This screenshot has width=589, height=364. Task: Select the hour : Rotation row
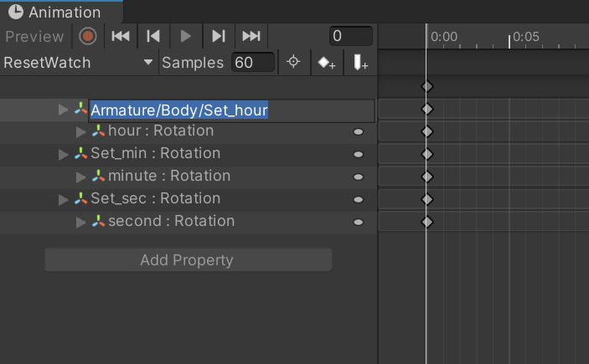point(189,131)
